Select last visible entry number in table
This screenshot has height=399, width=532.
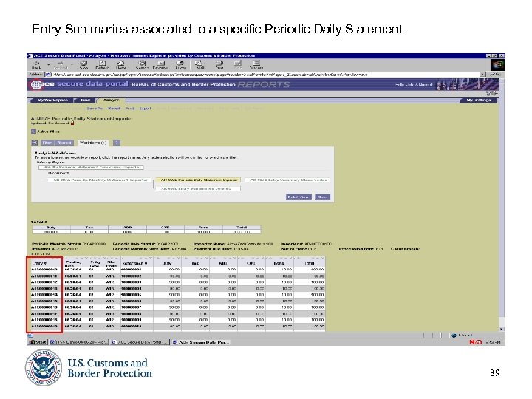(44, 326)
